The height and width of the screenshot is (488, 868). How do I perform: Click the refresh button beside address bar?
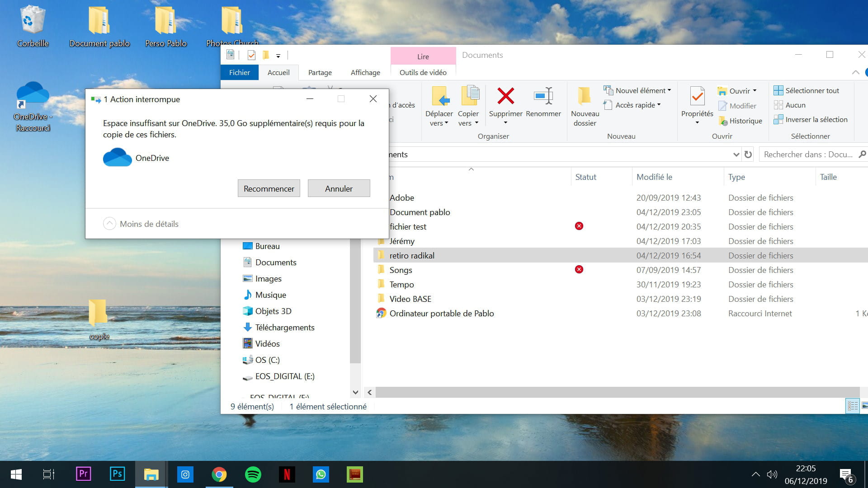tap(748, 154)
